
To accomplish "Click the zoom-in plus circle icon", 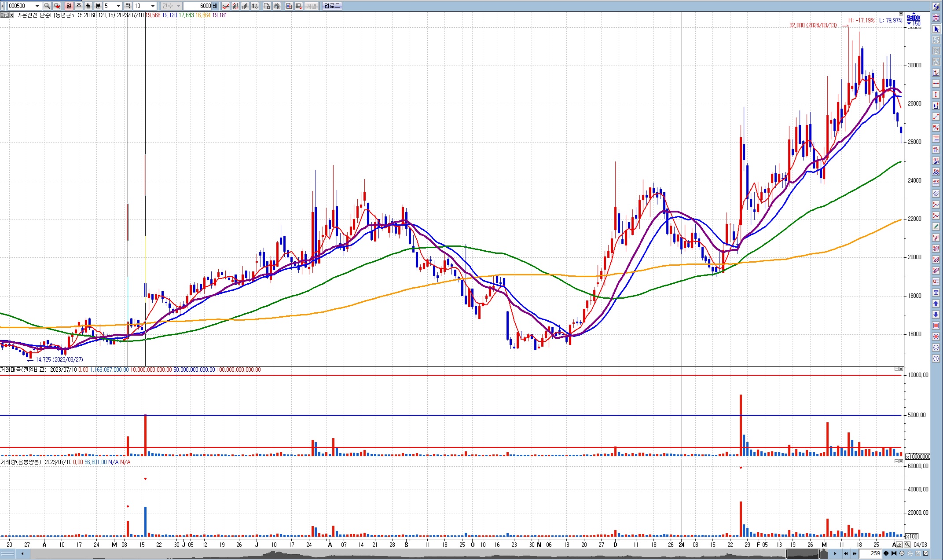I will [x=902, y=553].
